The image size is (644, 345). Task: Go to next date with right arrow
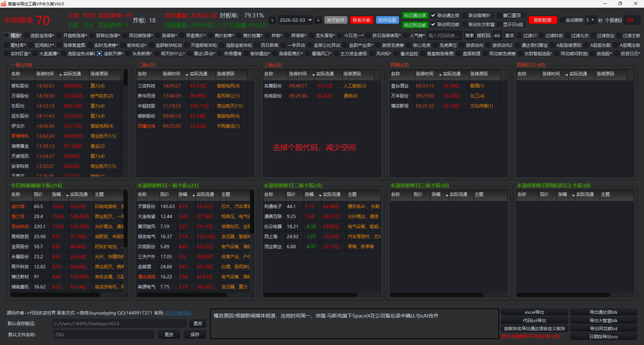tap(318, 20)
